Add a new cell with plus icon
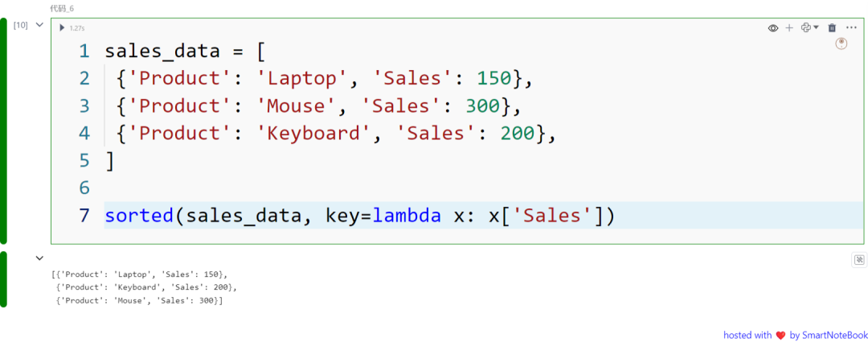Screen dimensions: 868x342 (789, 27)
